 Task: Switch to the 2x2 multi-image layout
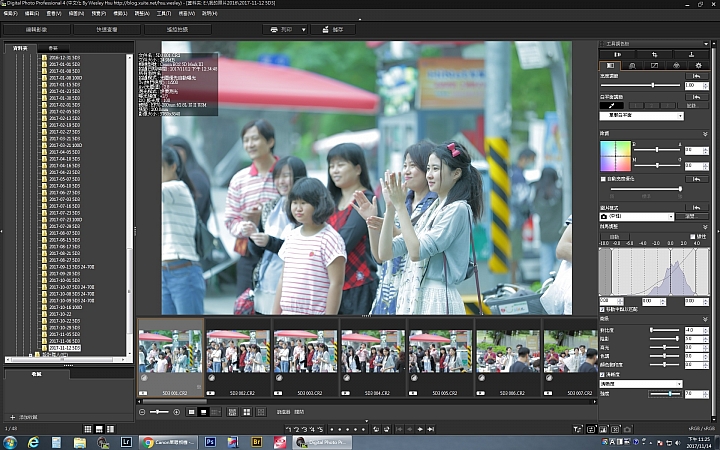click(247, 412)
